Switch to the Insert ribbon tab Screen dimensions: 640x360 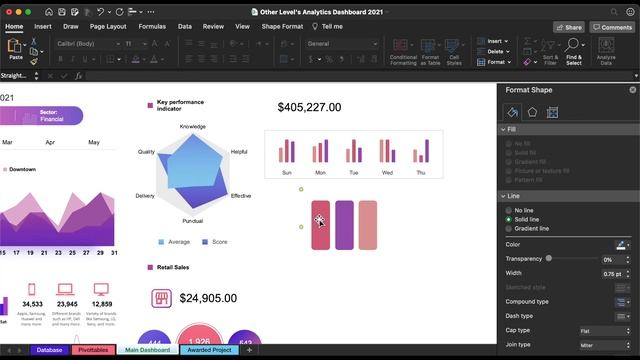coord(43,27)
